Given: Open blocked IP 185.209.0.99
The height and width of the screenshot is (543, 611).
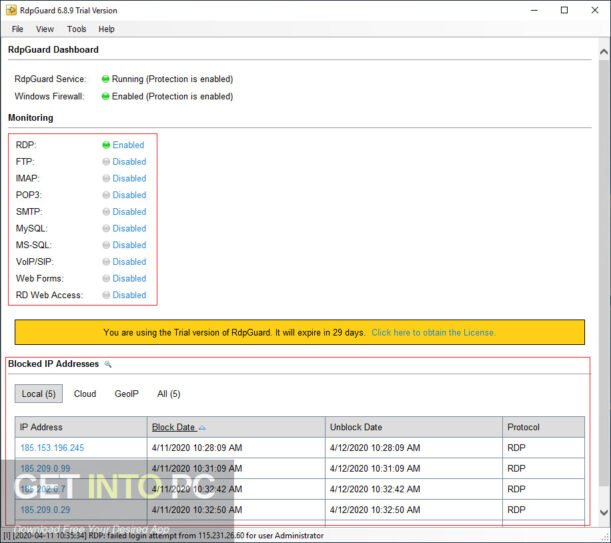Looking at the screenshot, I should coord(45,469).
